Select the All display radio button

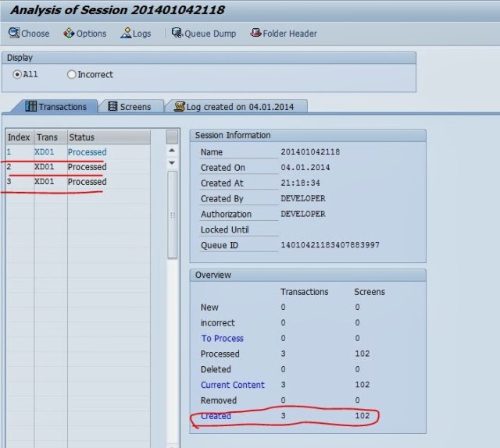click(x=17, y=75)
